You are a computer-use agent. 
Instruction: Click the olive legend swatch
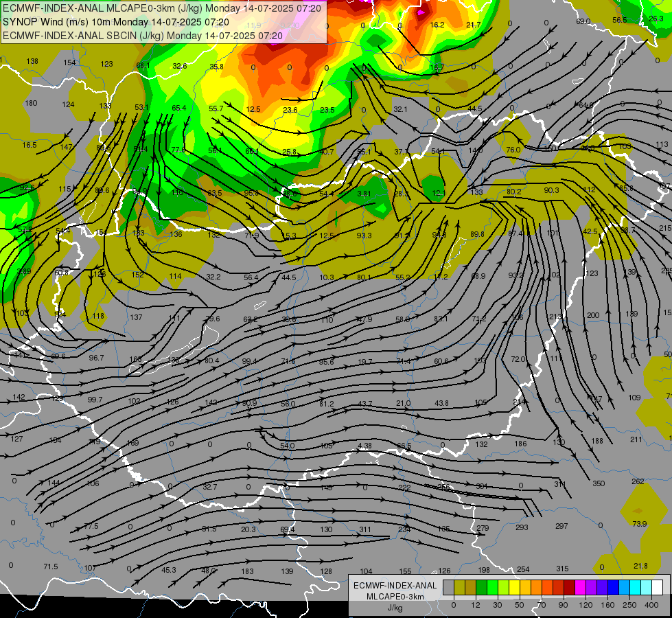459,588
